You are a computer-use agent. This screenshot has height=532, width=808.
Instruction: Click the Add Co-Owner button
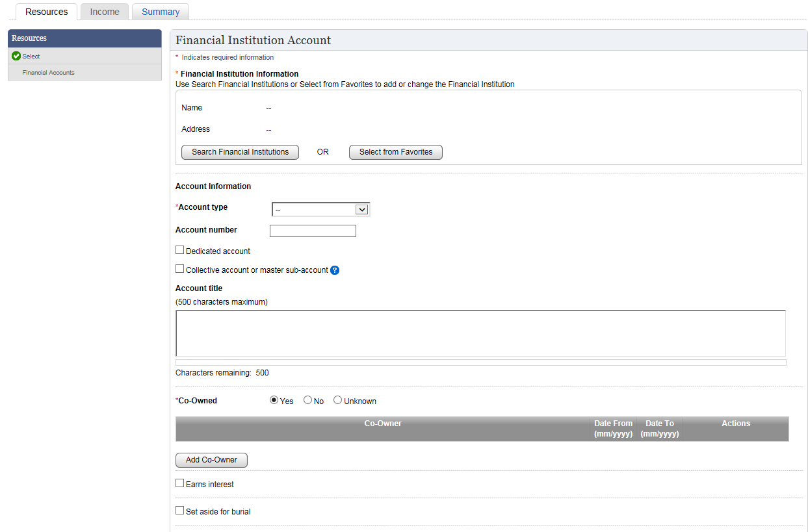point(211,460)
